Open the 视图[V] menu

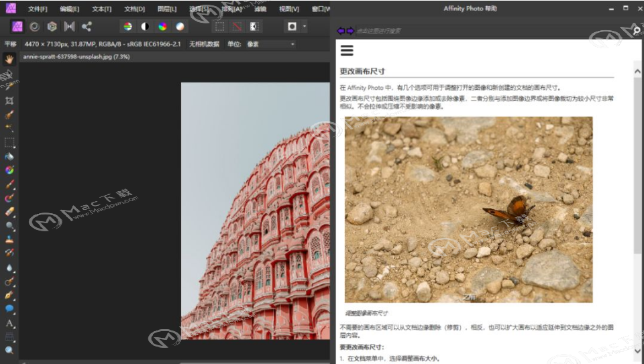pos(288,9)
